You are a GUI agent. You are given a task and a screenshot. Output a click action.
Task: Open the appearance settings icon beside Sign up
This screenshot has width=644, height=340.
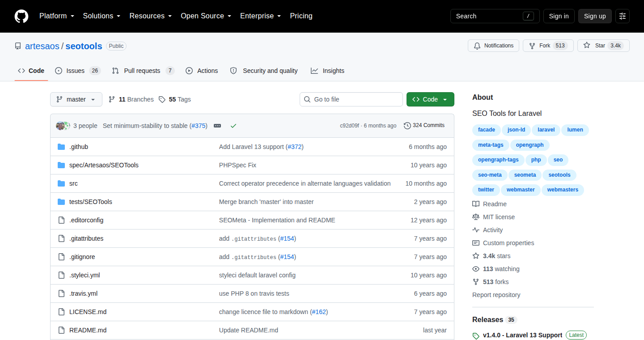[623, 16]
